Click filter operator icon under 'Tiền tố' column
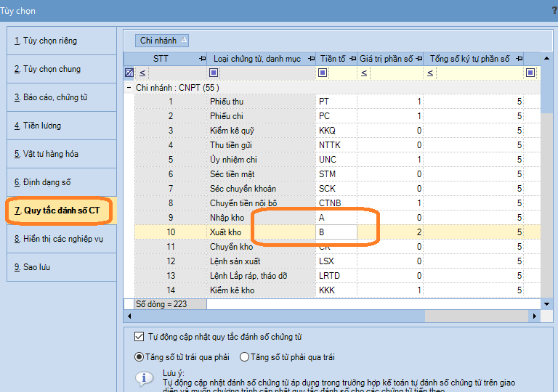Screen dimensions: 558x392 pos(322,73)
